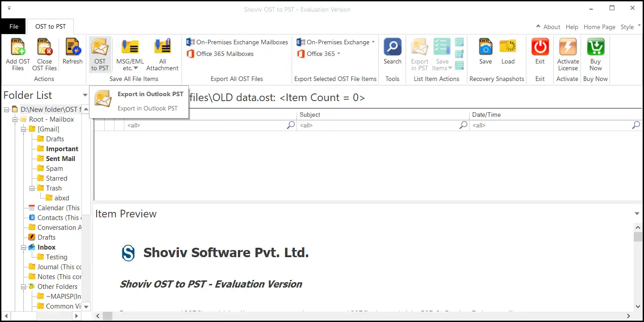Click Item Preview scroll up arrow

638,227
